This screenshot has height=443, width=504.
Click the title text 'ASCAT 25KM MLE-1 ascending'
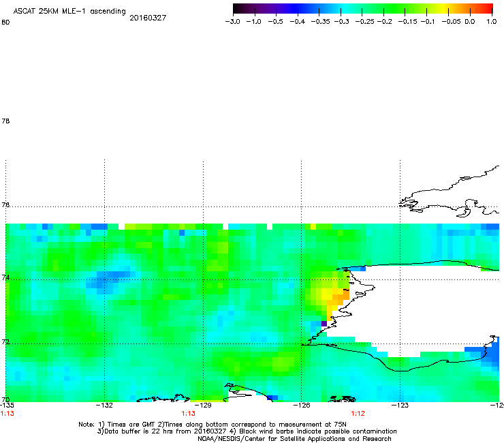(69, 12)
